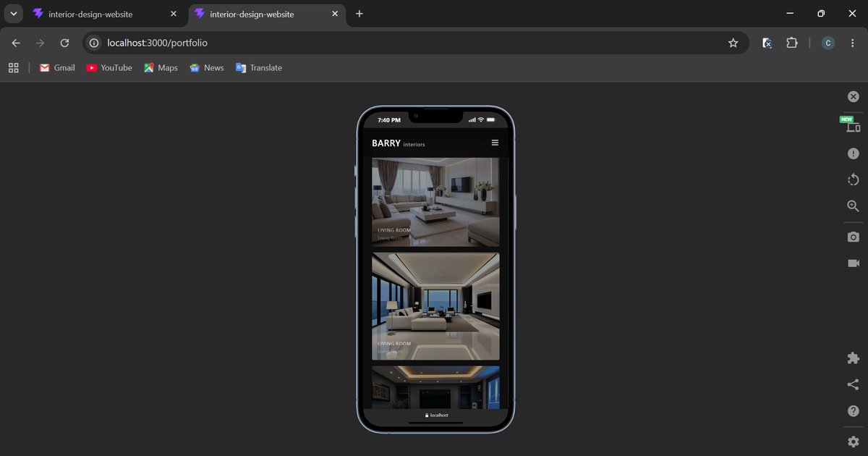The height and width of the screenshot is (456, 868).
Task: Open the device selection icon marked NEW
Action: pyautogui.click(x=854, y=126)
